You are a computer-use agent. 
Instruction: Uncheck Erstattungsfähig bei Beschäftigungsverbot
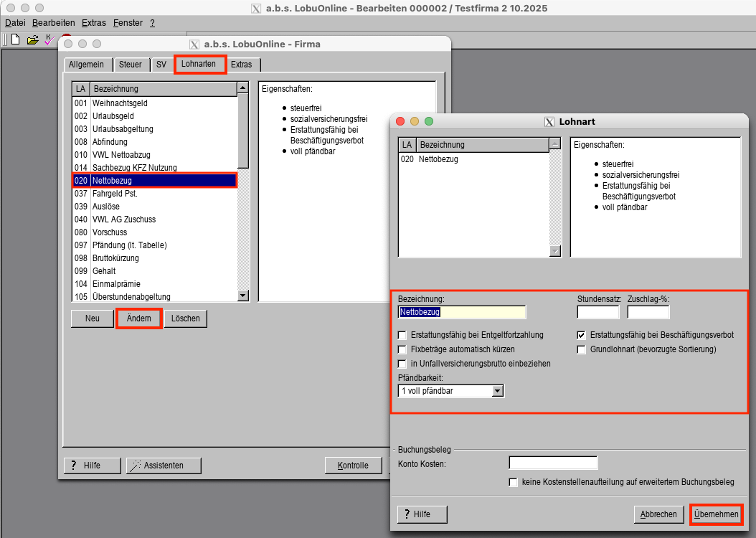582,335
